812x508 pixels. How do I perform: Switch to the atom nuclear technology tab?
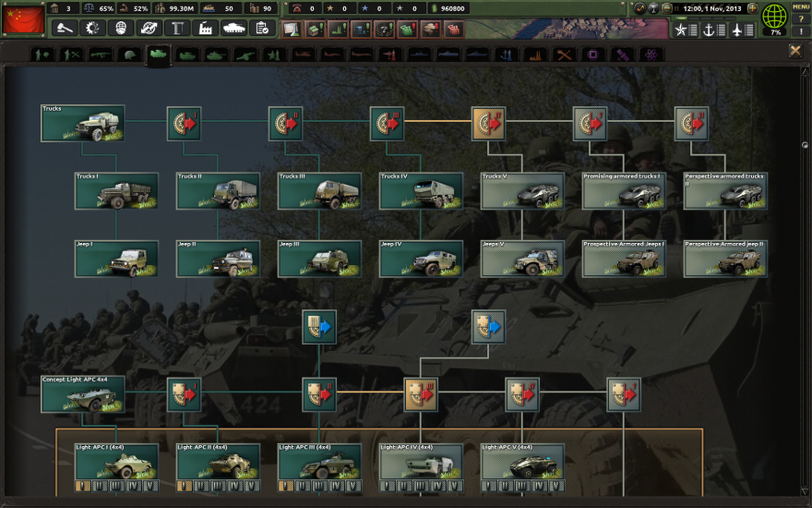point(651,54)
